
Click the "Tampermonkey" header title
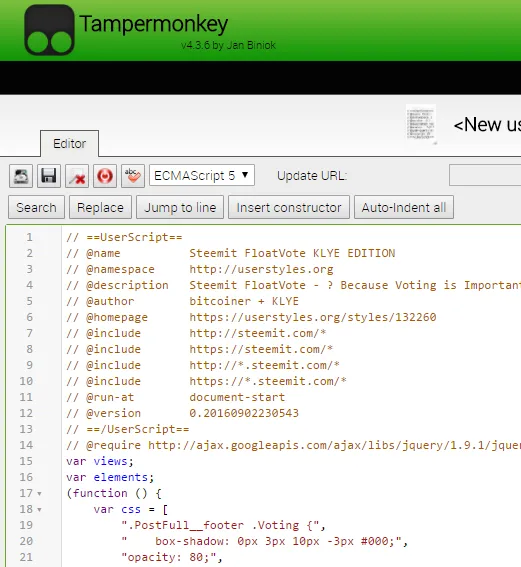[154, 24]
